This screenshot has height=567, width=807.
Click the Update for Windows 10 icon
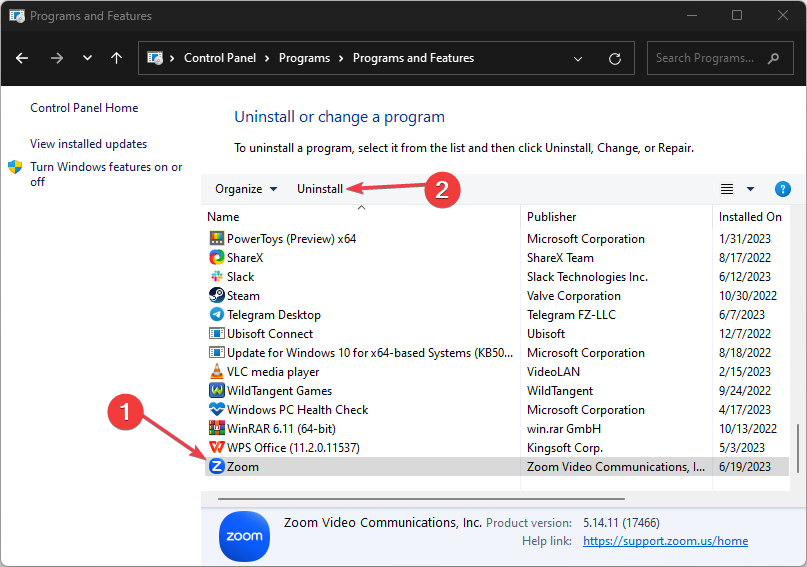[x=217, y=352]
